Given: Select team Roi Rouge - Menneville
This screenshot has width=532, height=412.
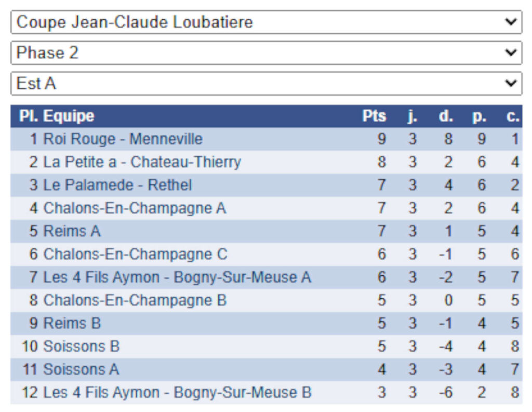Looking at the screenshot, I should (123, 139).
